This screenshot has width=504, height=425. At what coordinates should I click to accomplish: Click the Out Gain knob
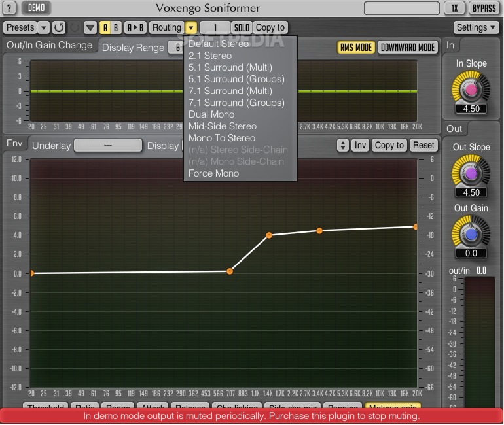[x=471, y=234]
